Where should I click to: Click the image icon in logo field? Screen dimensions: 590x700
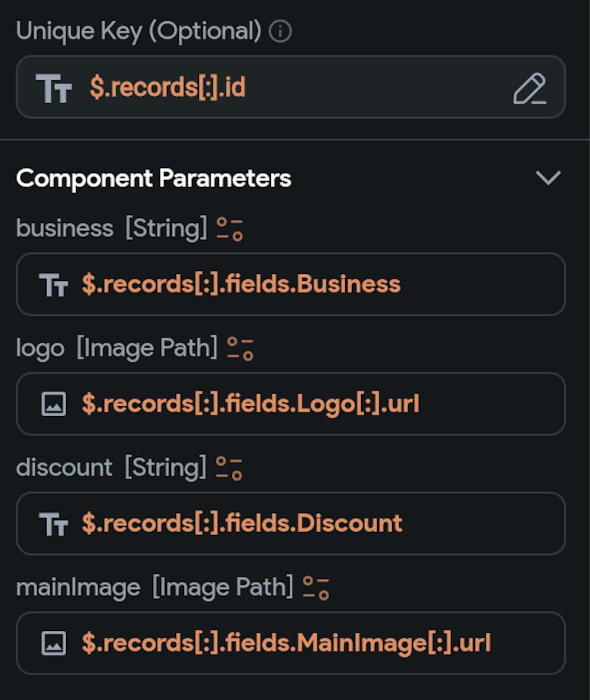click(x=54, y=404)
